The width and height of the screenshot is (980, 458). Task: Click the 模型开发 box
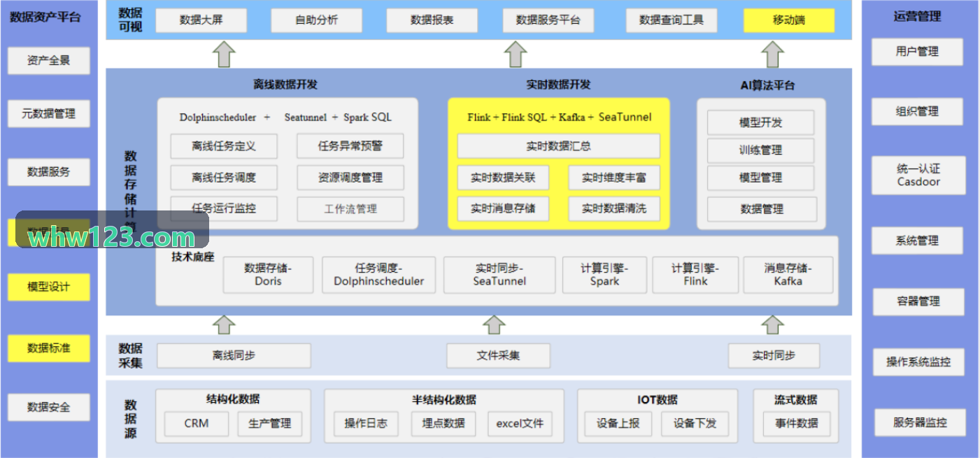coord(761,122)
